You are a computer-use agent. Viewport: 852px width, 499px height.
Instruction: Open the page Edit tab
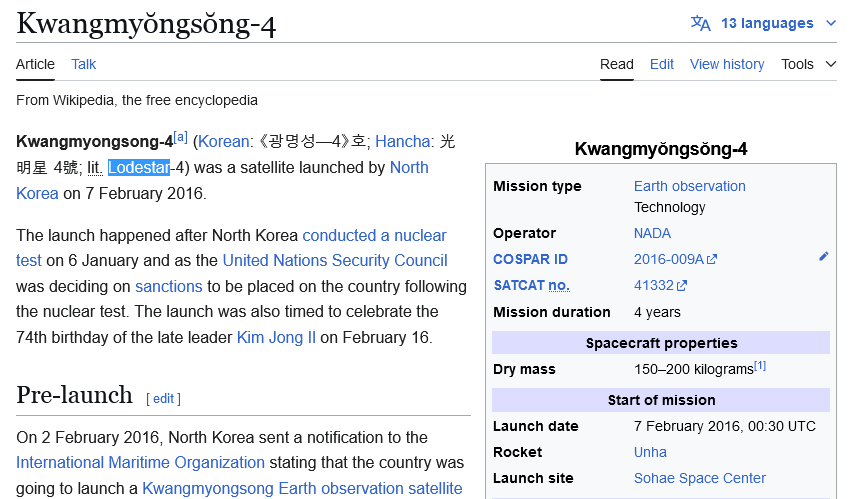[662, 64]
